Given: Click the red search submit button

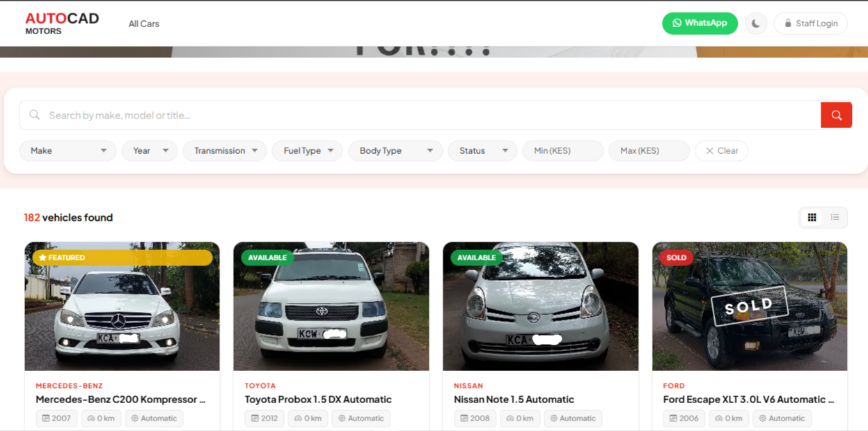Looking at the screenshot, I should point(837,115).
